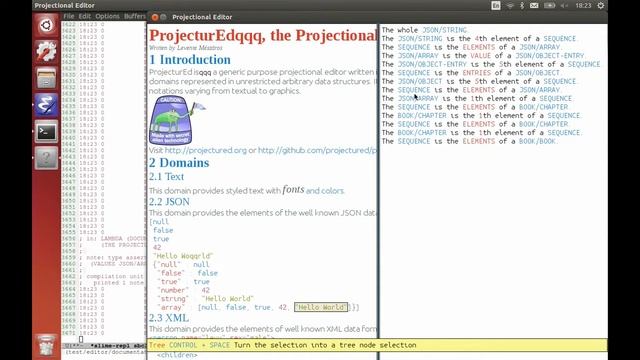
Task: Click the 'and colors' colored text
Action: (x=325, y=191)
